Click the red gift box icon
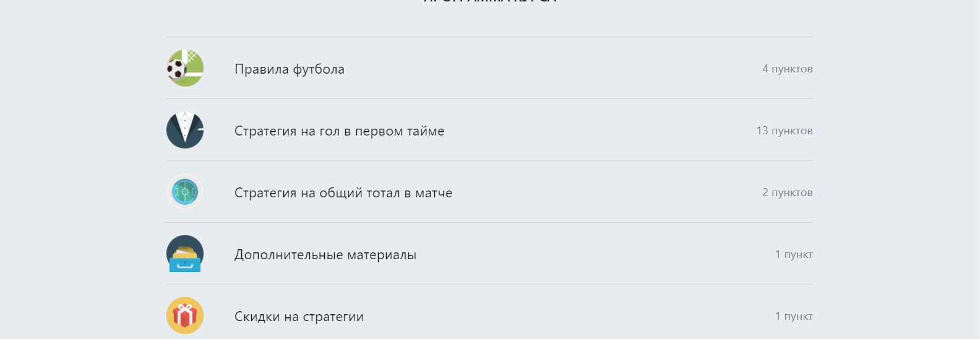Viewport: 980px width, 339px height. coord(185,315)
